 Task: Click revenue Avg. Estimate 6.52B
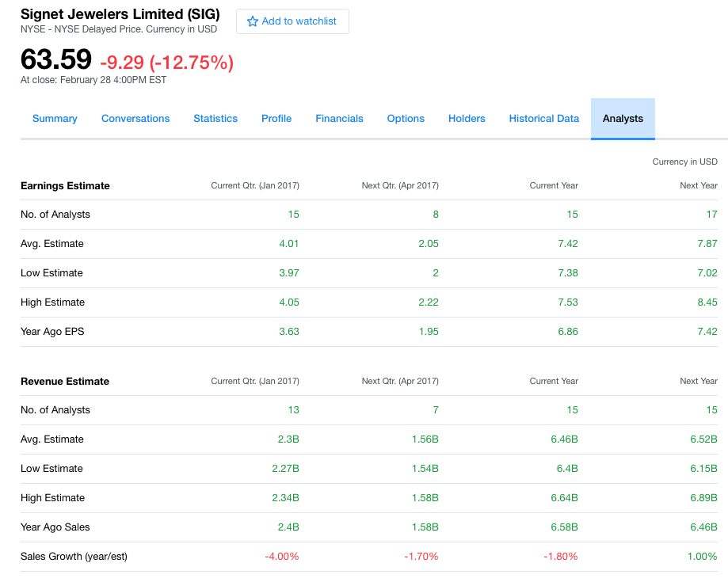[x=704, y=439]
